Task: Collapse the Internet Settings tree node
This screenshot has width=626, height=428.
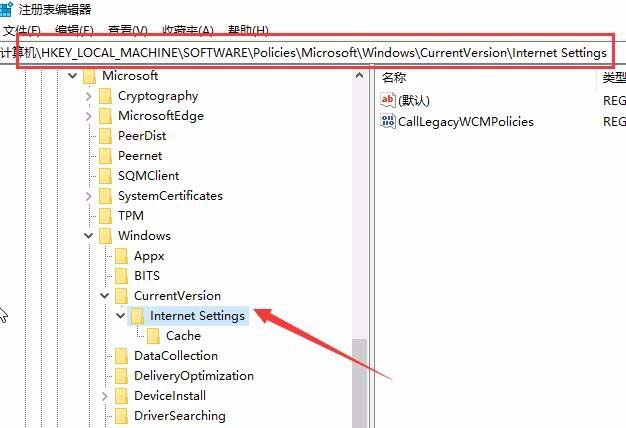Action: pos(120,315)
